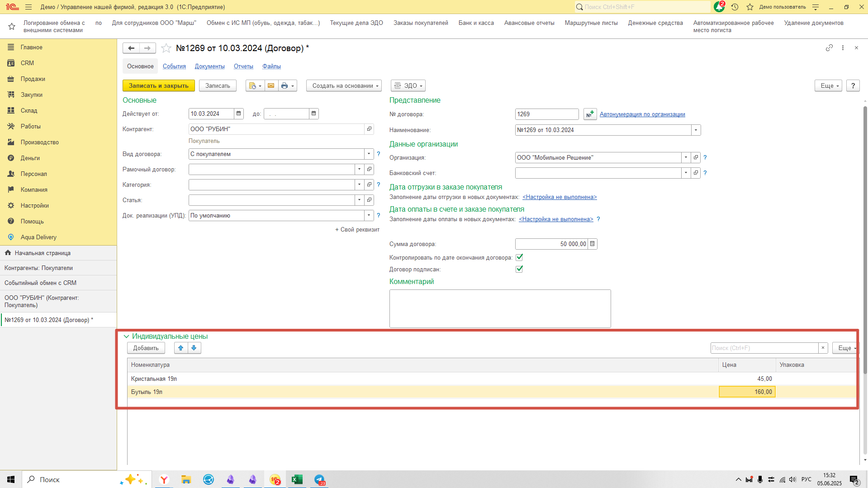Open 'Организация' dropdown arrow
The width and height of the screenshot is (868, 488).
[x=686, y=157]
